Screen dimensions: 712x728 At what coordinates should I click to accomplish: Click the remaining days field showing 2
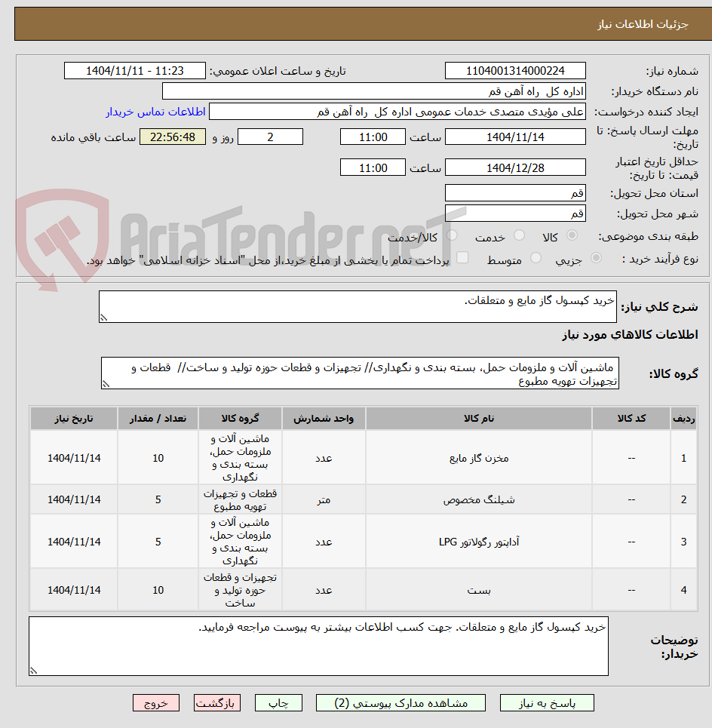(270, 137)
